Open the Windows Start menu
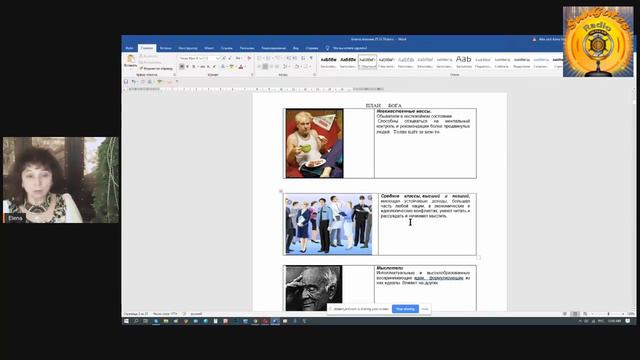 click(x=126, y=321)
